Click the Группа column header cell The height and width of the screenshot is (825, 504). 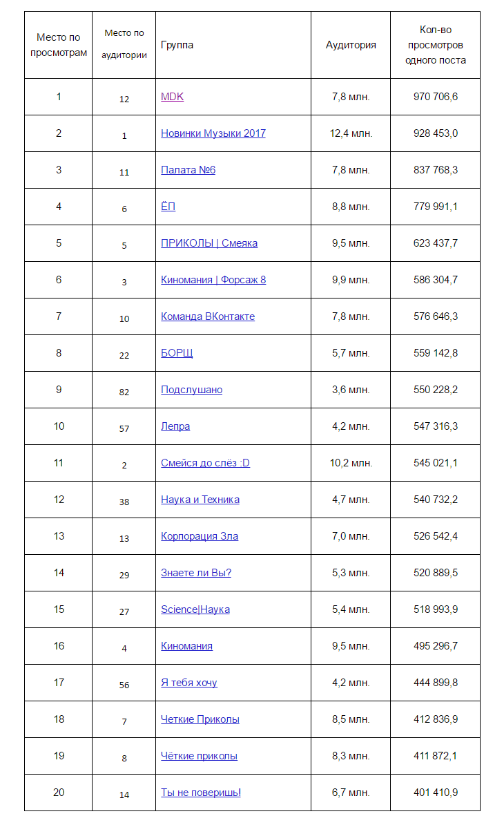click(x=177, y=45)
